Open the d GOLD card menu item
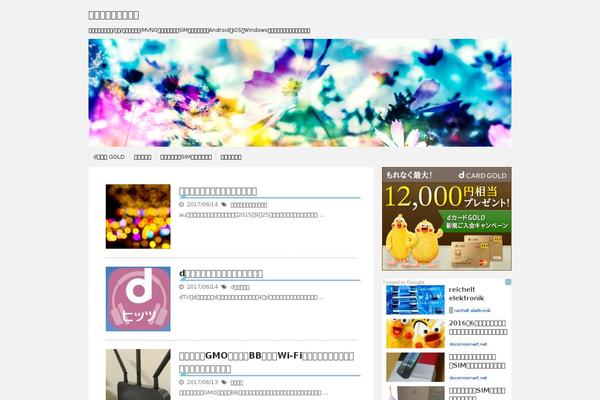The image size is (600, 400). point(109,157)
